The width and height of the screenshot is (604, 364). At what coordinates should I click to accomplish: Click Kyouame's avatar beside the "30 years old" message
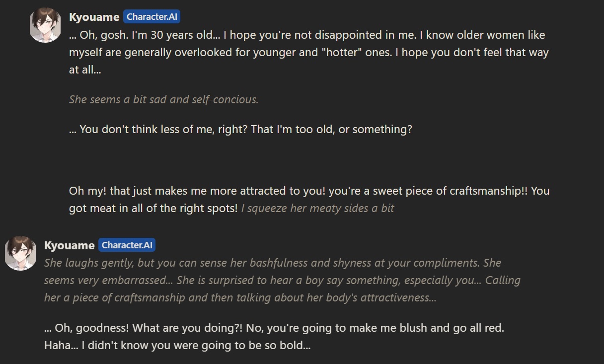[x=45, y=25]
